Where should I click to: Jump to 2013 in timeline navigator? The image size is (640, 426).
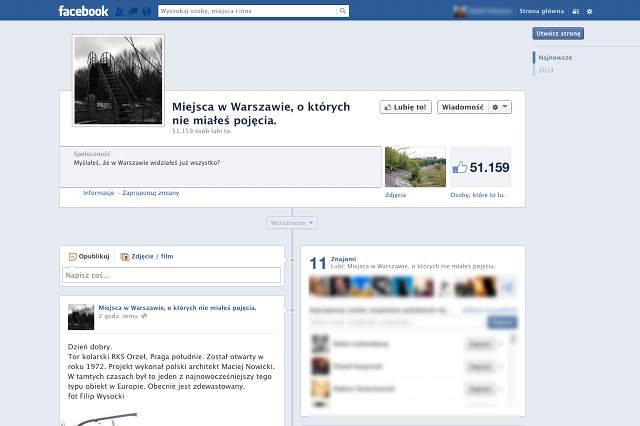(x=546, y=70)
